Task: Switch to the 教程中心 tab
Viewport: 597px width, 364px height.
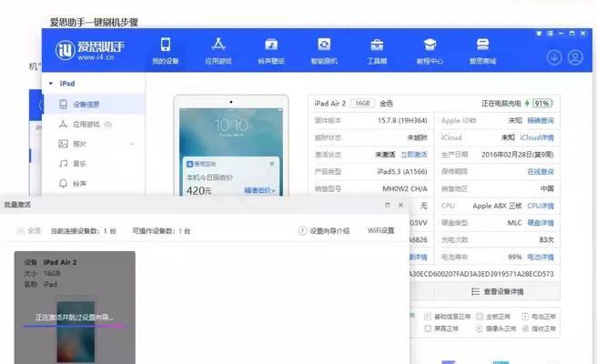Action: tap(430, 51)
